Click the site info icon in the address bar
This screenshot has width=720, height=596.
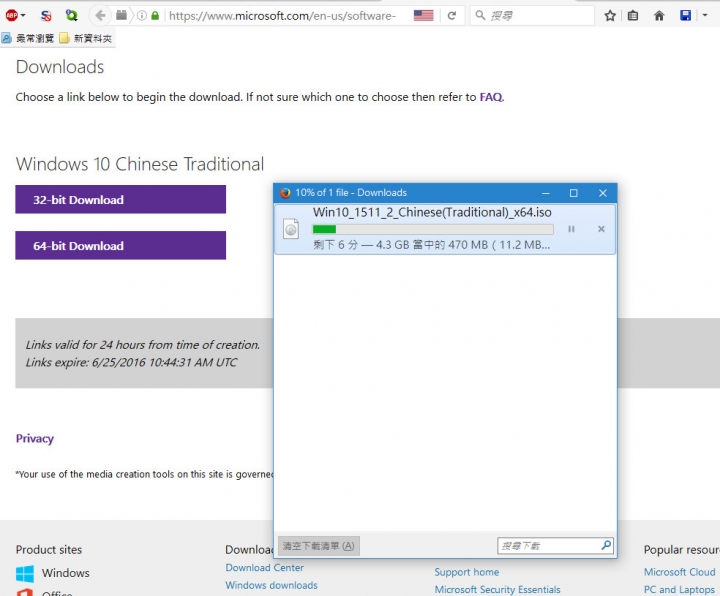[x=142, y=16]
